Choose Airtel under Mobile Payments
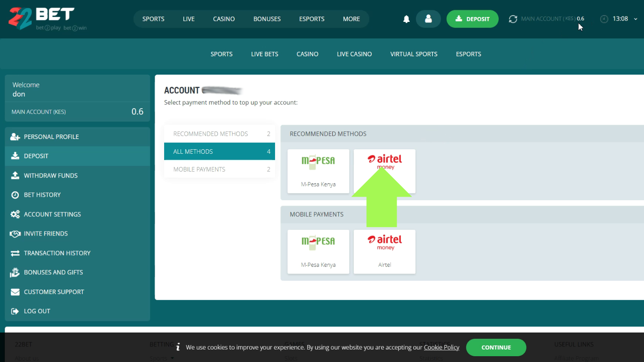Viewport: 644px width, 362px height. [384, 252]
